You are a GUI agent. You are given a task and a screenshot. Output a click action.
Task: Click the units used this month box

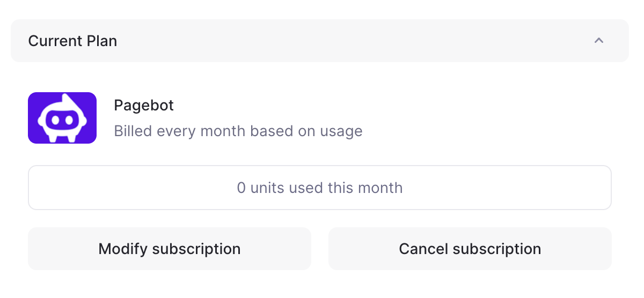tap(319, 188)
